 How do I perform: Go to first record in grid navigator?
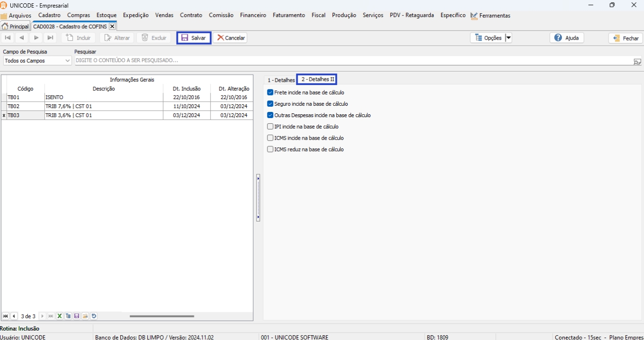pos(6,316)
